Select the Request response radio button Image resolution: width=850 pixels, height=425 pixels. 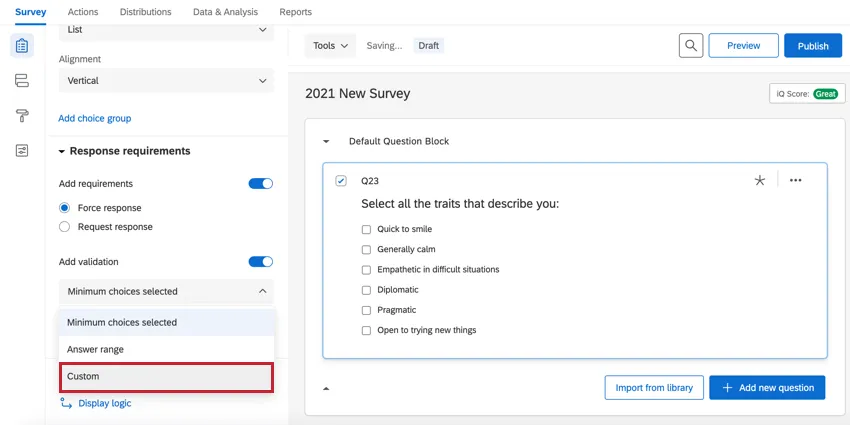point(65,227)
